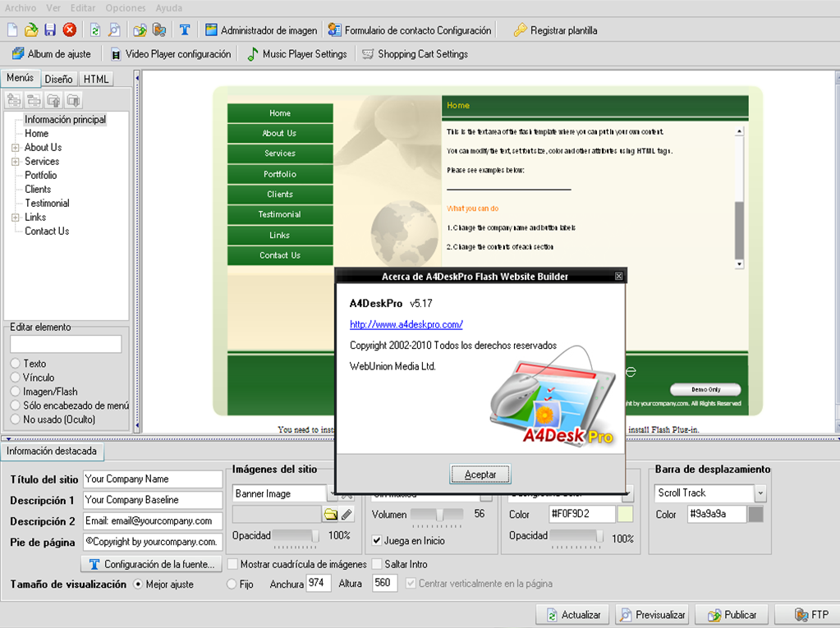Open the Ayuda menu

tap(169, 8)
